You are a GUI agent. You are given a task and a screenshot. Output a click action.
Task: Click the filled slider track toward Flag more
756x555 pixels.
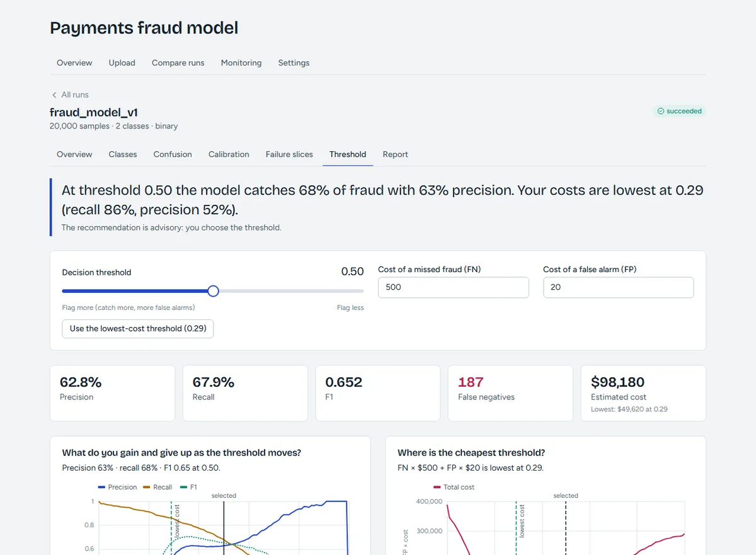point(135,291)
